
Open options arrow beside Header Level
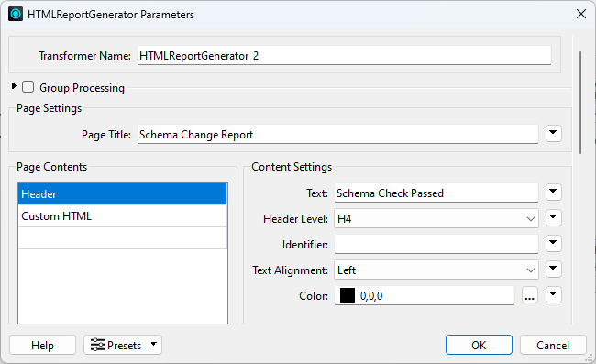(554, 217)
